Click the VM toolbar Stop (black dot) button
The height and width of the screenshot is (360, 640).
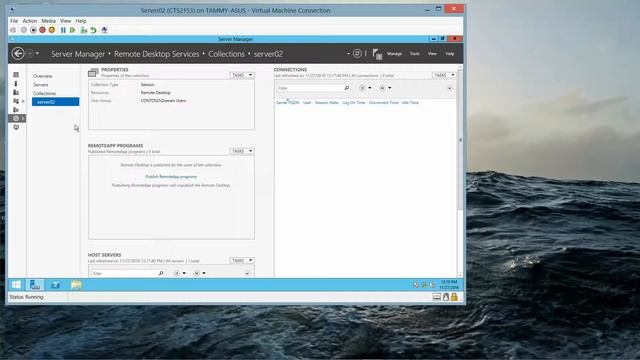pyautogui.click(x=33, y=30)
